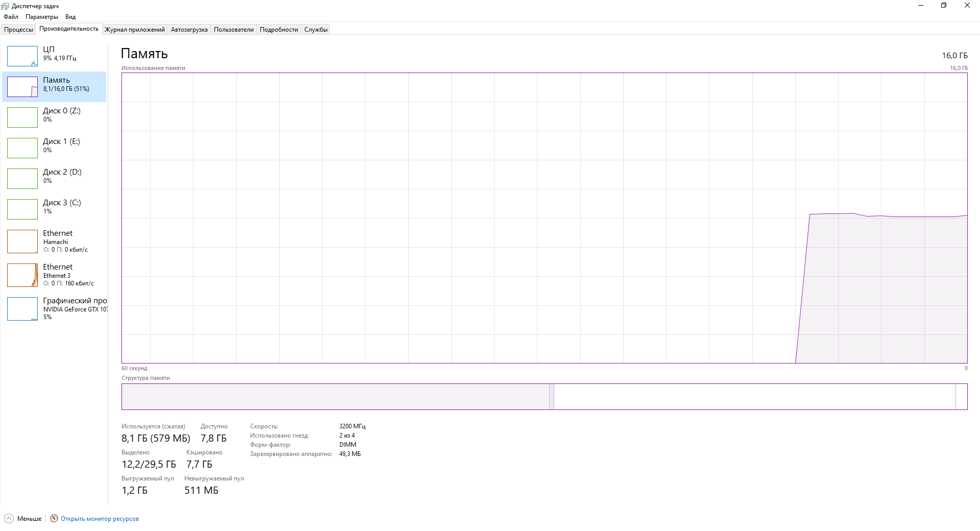
Task: Click the 7,8 ГБ available value
Action: (213, 438)
